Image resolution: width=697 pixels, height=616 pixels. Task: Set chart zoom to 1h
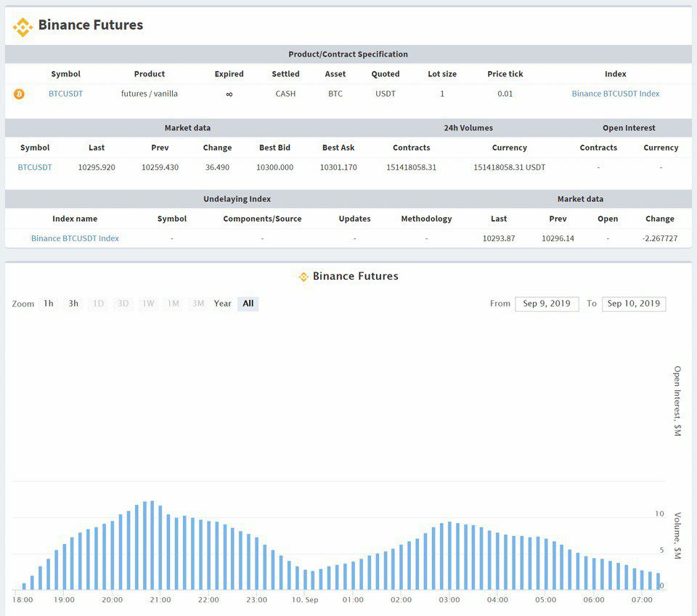click(49, 304)
